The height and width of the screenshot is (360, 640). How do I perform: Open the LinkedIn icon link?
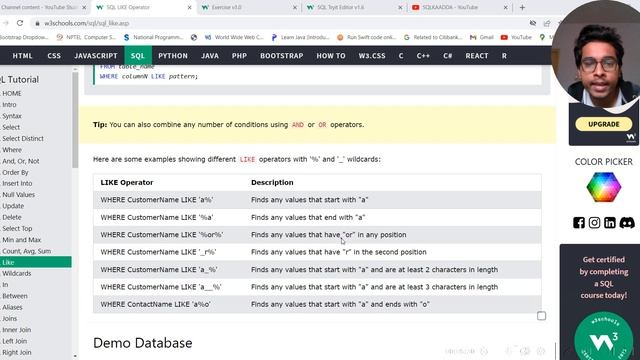click(610, 222)
